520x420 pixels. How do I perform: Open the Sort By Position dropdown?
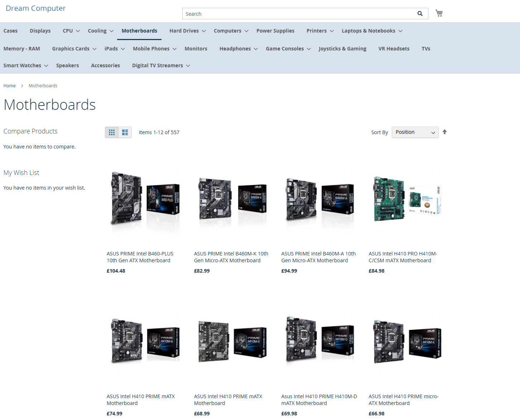coord(415,132)
